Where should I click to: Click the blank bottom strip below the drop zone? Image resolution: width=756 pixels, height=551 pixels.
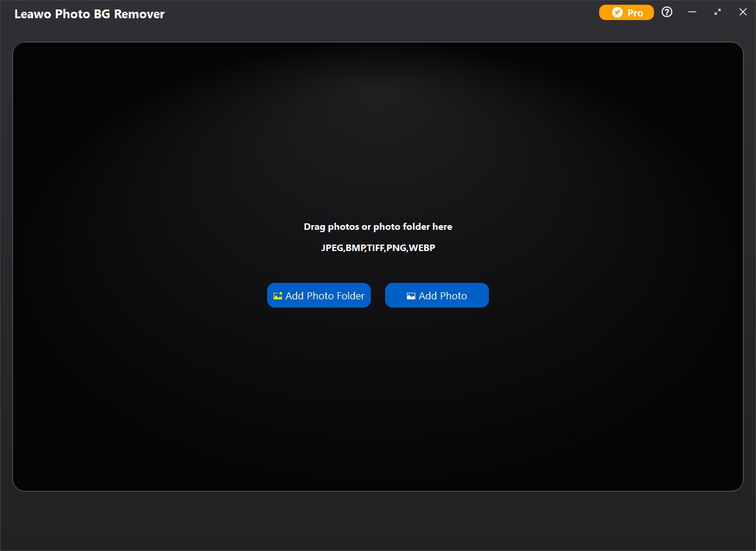(x=377, y=522)
